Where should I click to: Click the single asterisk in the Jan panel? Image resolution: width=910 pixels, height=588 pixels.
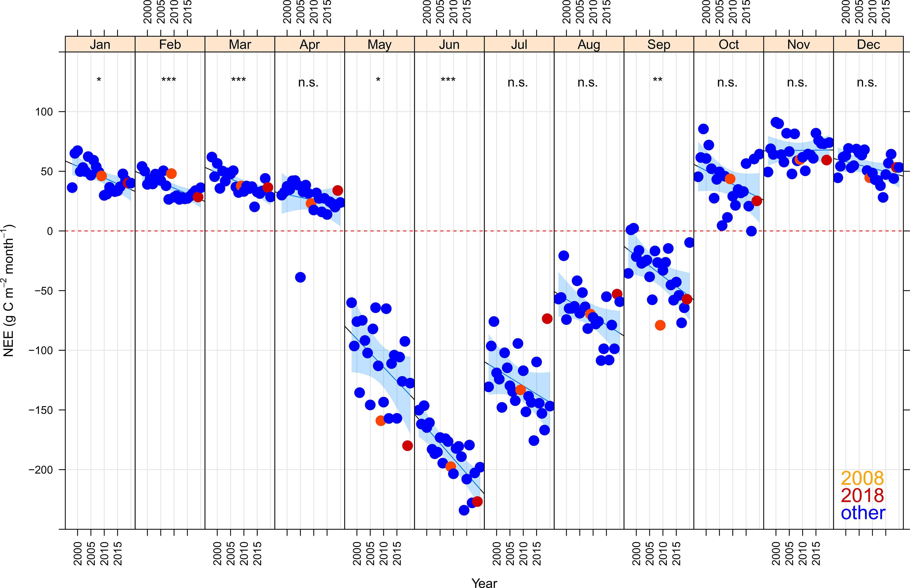(x=99, y=80)
